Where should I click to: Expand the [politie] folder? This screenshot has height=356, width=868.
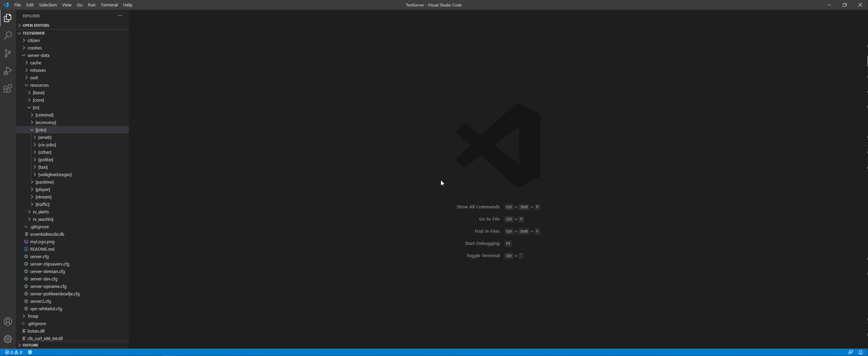click(45, 160)
